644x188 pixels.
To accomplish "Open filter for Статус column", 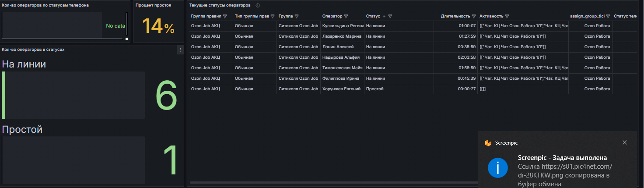I will [390, 16].
